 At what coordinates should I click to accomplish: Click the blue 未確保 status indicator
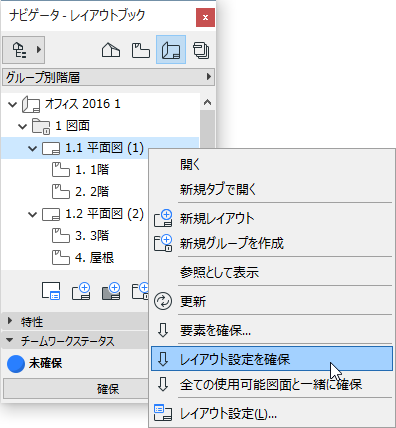pos(16,363)
